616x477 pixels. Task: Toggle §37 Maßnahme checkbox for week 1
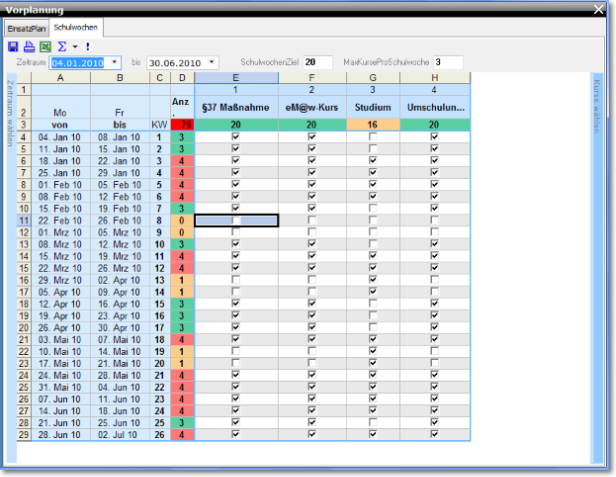(x=235, y=136)
